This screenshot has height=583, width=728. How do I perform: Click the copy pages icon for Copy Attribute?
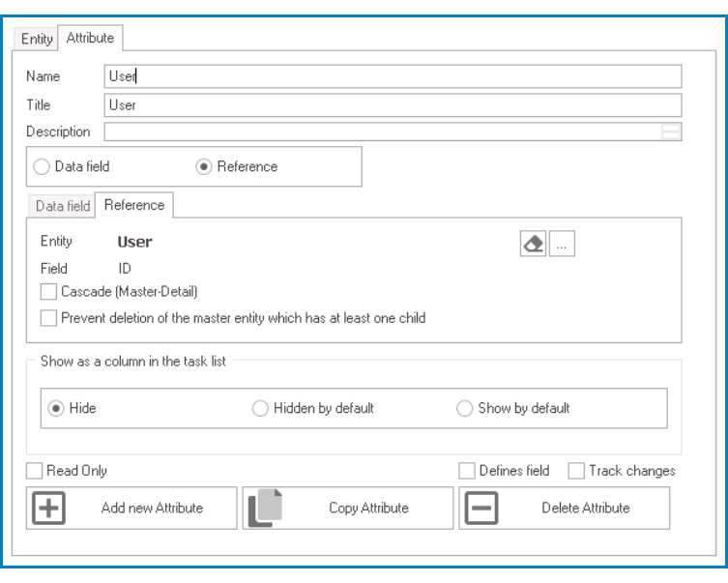tap(265, 508)
